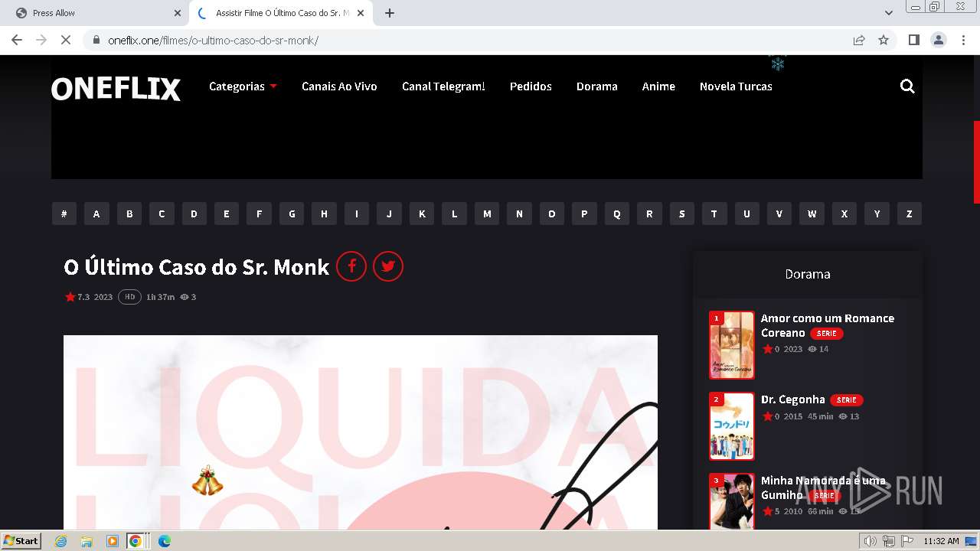Filter titles by letter C

162,214
